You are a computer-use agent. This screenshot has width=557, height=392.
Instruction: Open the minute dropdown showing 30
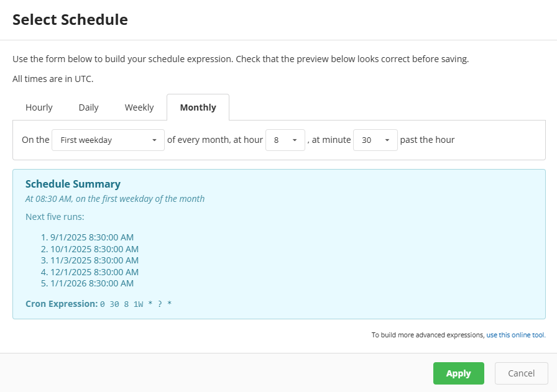[375, 140]
